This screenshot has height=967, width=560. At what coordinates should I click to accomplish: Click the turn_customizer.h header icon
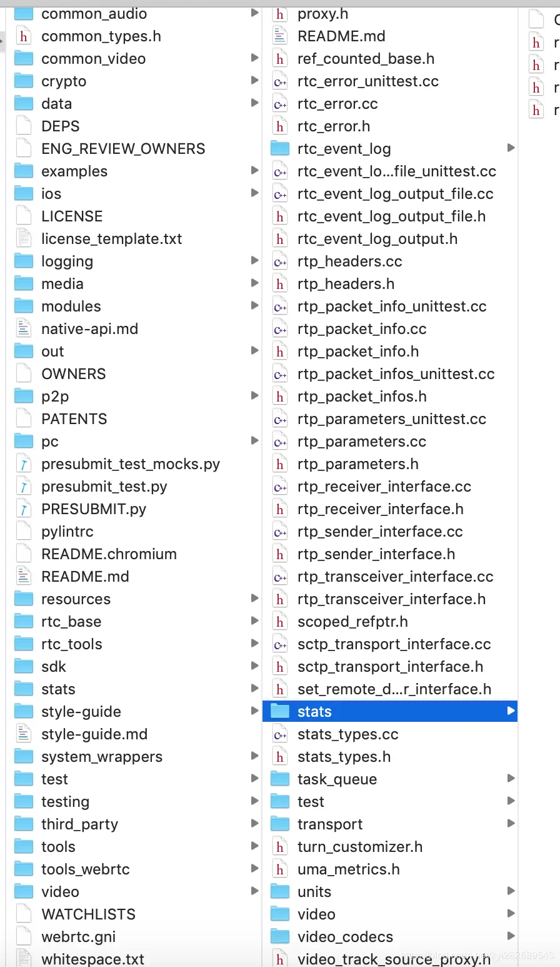(x=280, y=847)
